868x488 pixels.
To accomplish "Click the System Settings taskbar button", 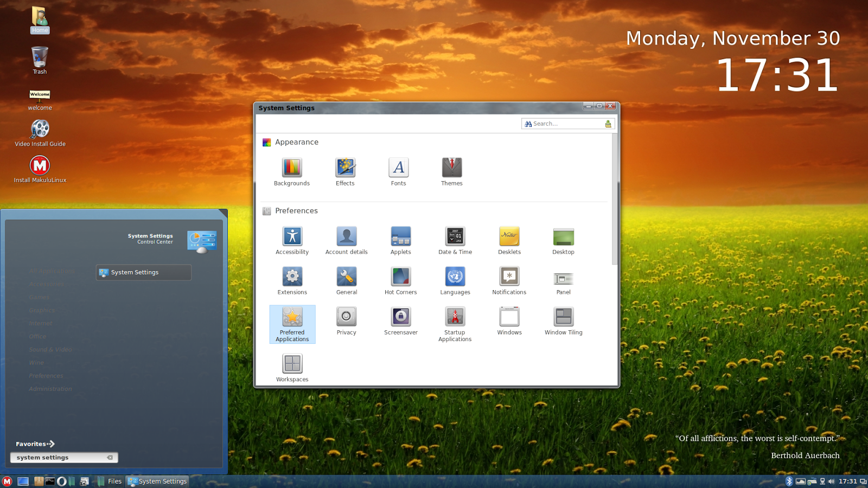I will pyautogui.click(x=157, y=481).
